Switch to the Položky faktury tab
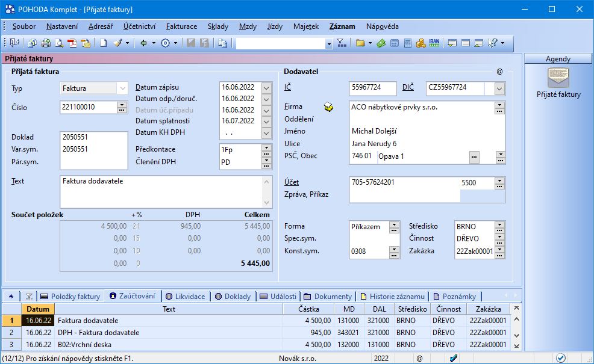 (x=70, y=296)
